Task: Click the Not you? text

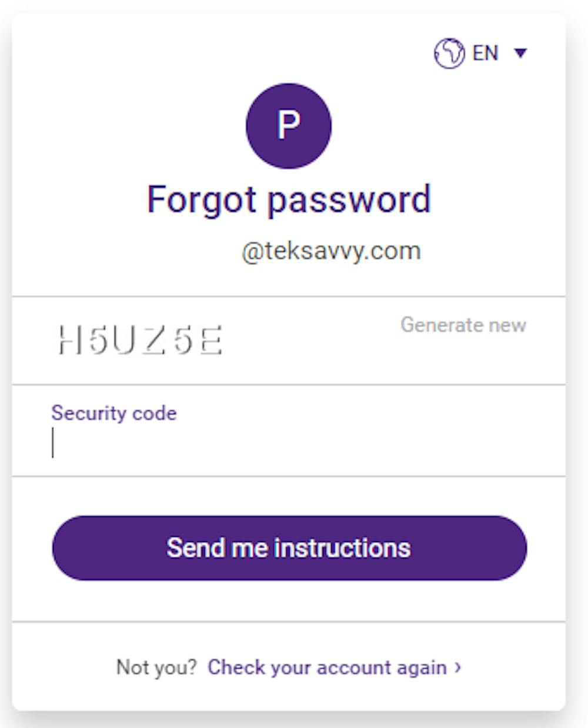Action: [x=156, y=667]
